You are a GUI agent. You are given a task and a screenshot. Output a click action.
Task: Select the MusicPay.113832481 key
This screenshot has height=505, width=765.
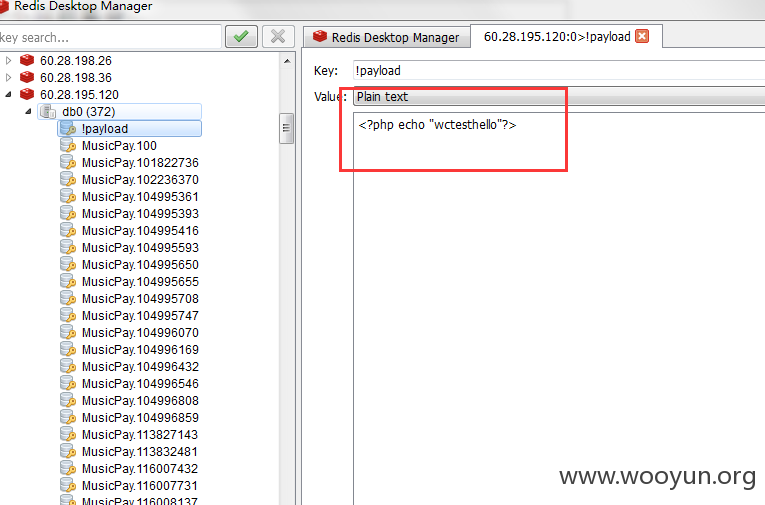pos(140,452)
